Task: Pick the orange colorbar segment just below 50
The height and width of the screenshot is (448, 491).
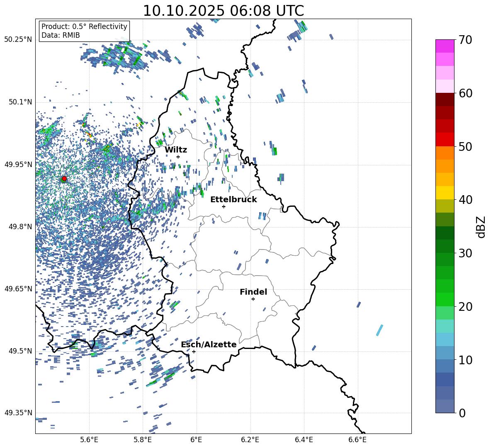Action: [445, 153]
